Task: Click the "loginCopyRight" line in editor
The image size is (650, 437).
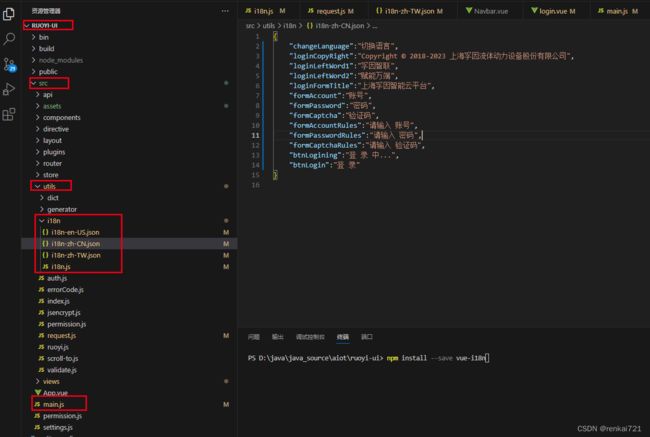Action: tap(431, 56)
